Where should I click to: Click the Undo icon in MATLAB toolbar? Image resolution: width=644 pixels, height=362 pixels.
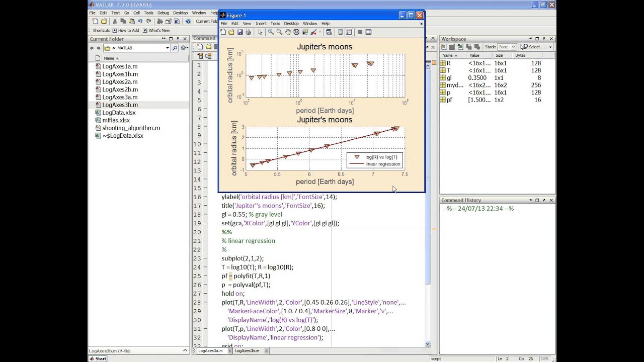tap(140, 21)
